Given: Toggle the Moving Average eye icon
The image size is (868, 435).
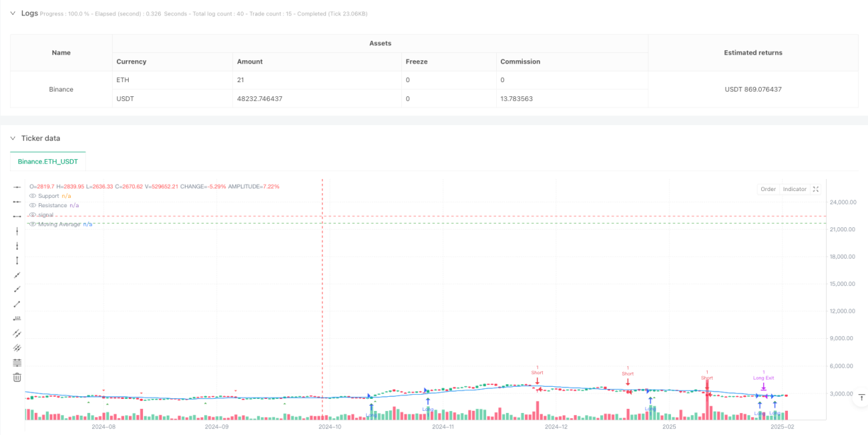Looking at the screenshot, I should [x=33, y=224].
